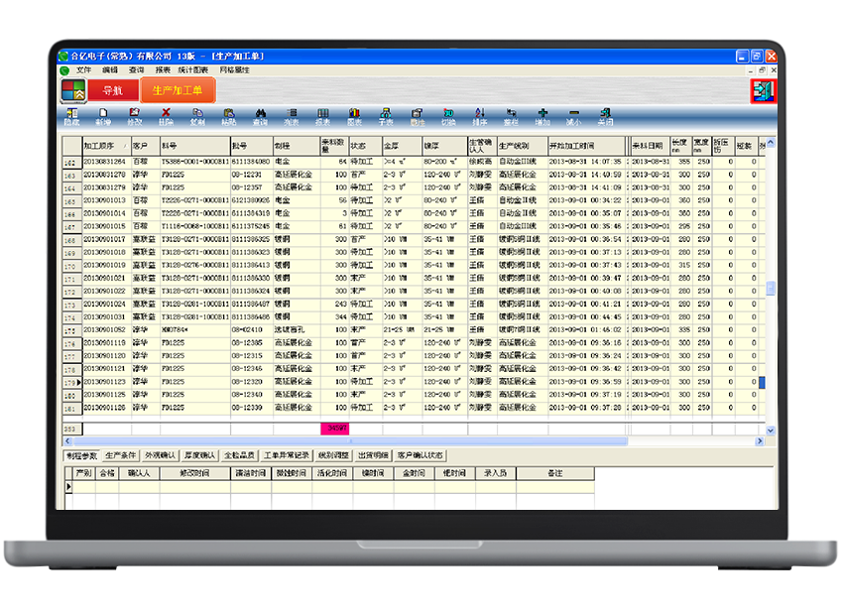
Task: Click the red exit door icon
Action: pyautogui.click(x=761, y=91)
